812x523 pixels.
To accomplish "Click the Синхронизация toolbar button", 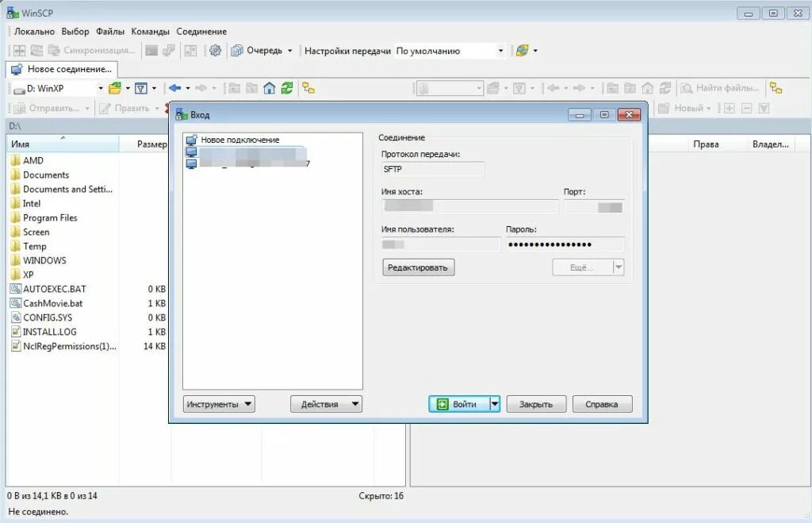I will pyautogui.click(x=91, y=50).
